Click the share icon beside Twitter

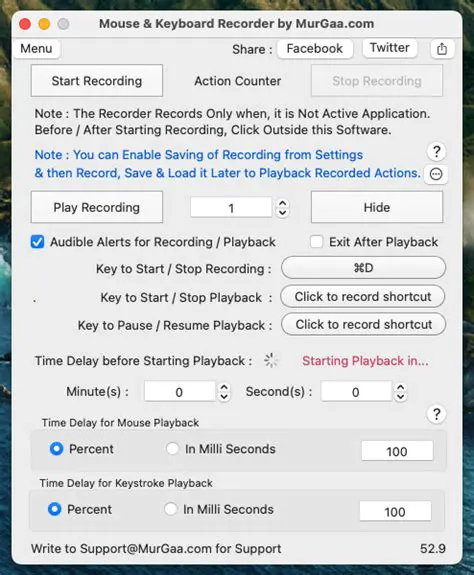coord(442,48)
